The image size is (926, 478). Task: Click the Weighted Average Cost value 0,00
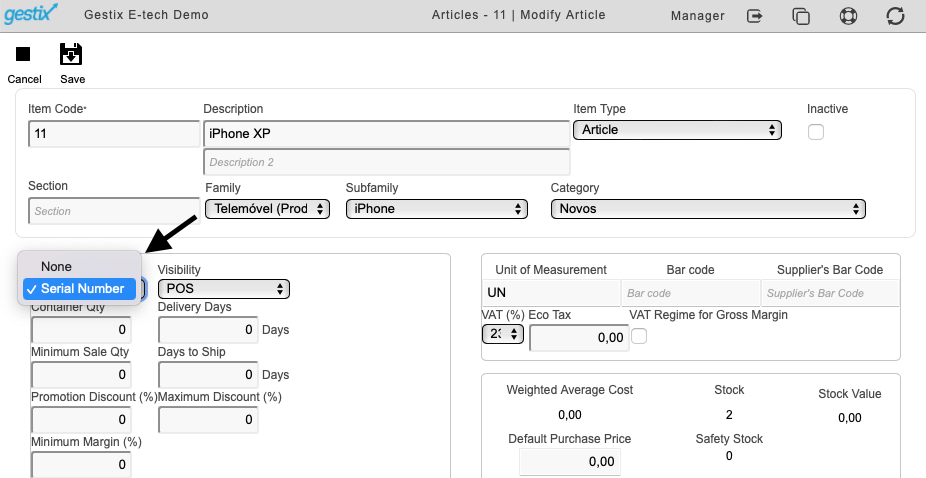[569, 415]
